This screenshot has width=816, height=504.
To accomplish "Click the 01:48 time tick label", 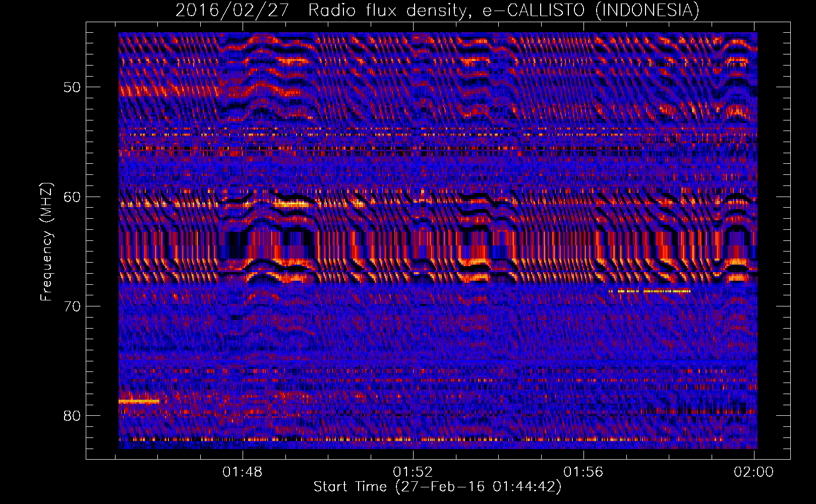I will point(243,472).
